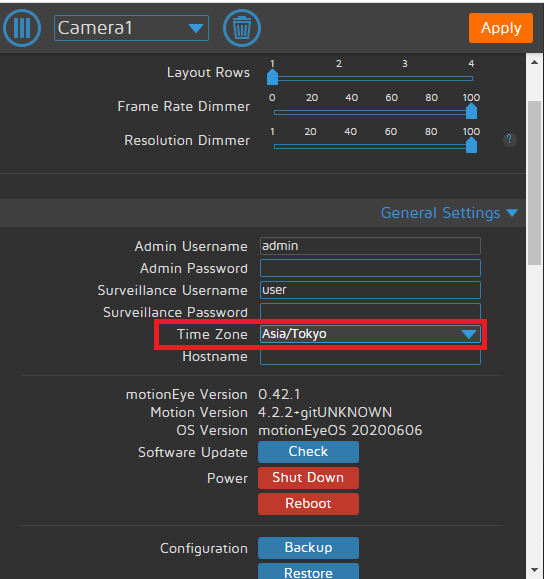Collapse the General Settings section
The image size is (544, 579).
(449, 213)
